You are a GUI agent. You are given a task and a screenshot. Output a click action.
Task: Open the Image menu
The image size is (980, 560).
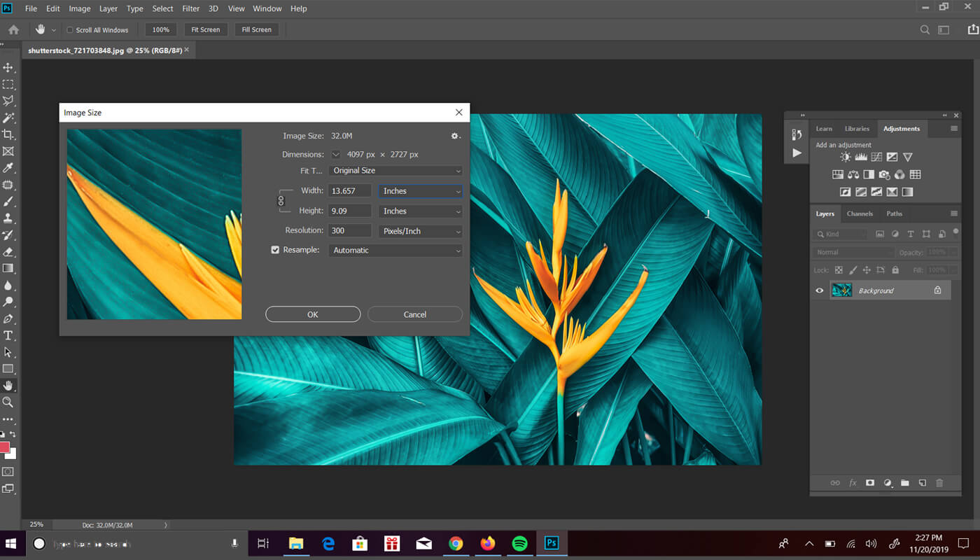coord(79,8)
